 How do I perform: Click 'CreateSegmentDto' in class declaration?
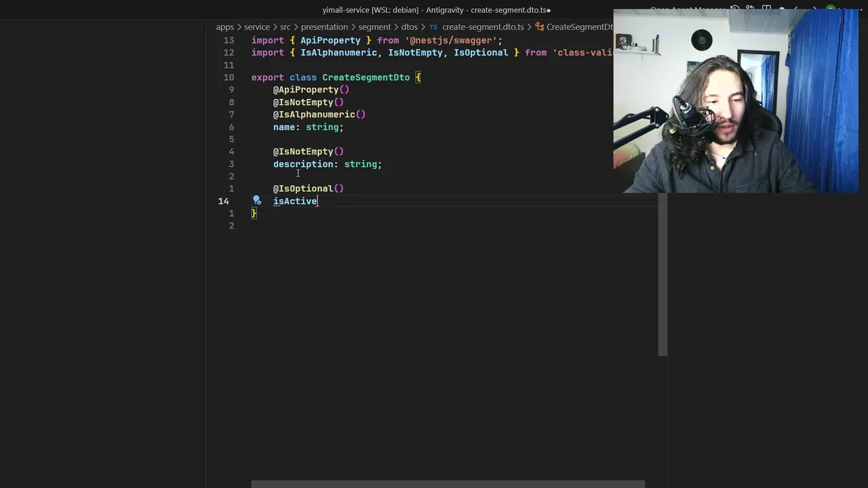(x=366, y=77)
